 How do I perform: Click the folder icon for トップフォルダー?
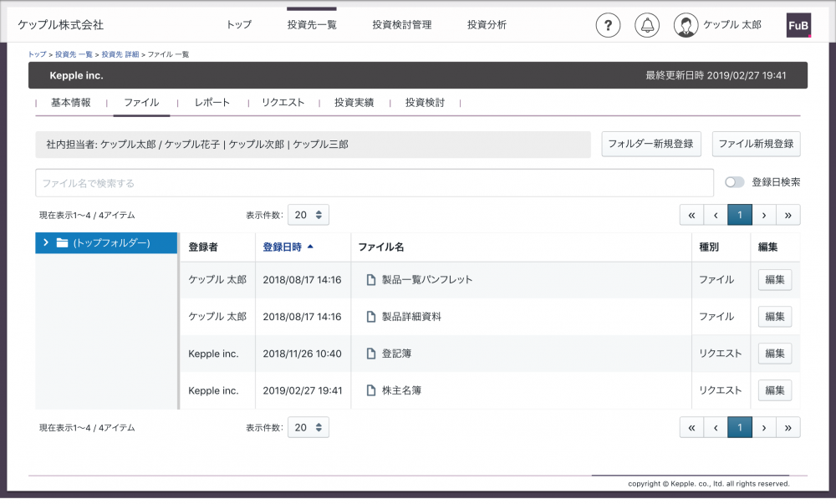[62, 243]
